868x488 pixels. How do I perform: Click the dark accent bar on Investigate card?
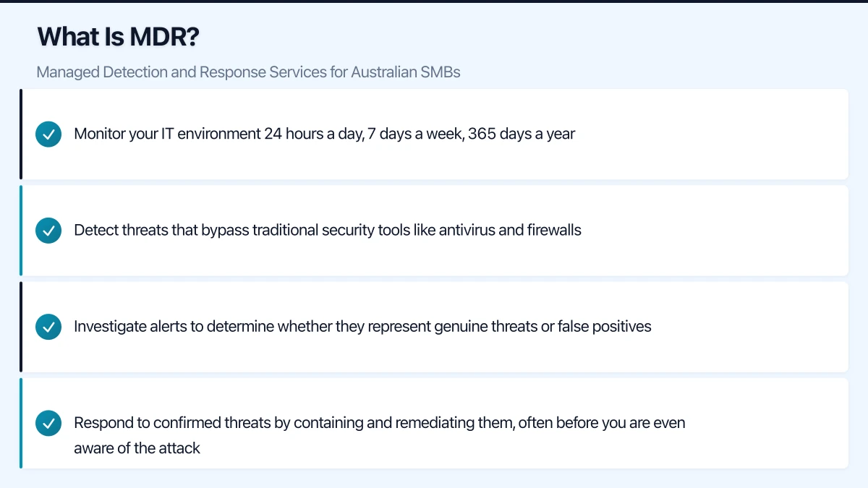pyautogui.click(x=21, y=327)
